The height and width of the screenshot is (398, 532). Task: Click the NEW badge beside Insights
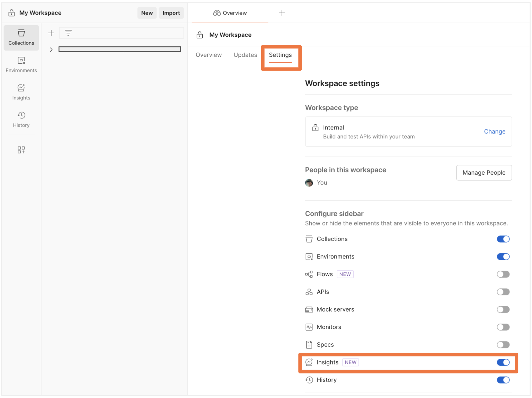(x=351, y=362)
